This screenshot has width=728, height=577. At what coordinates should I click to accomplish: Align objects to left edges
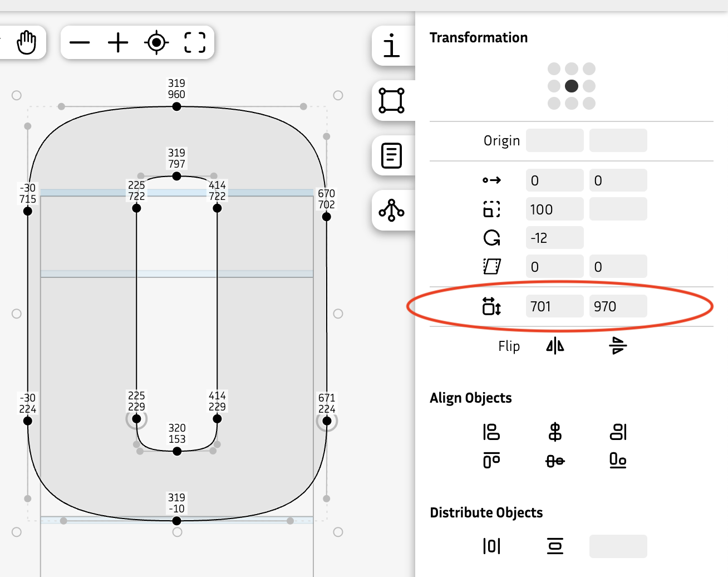[491, 432]
